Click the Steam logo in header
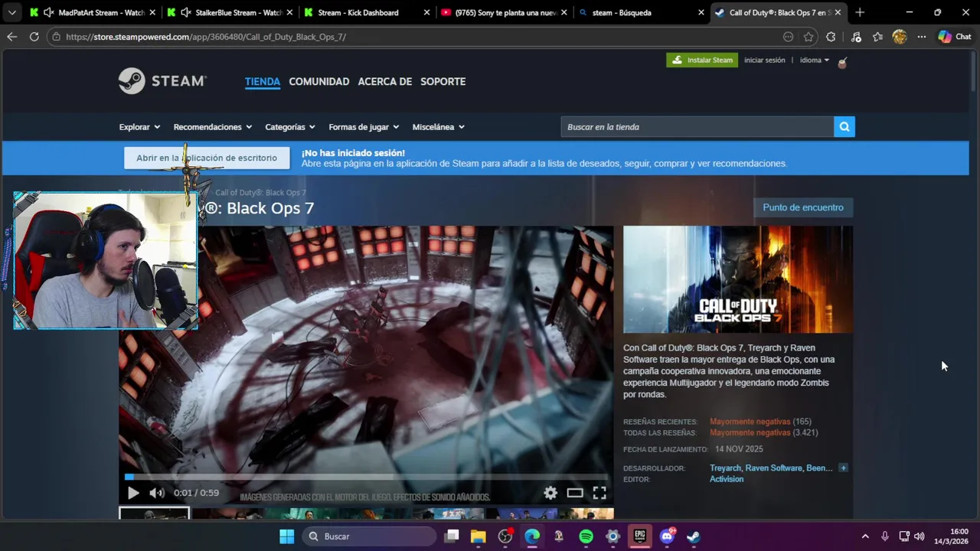Viewport: 980px width, 551px height. [162, 81]
